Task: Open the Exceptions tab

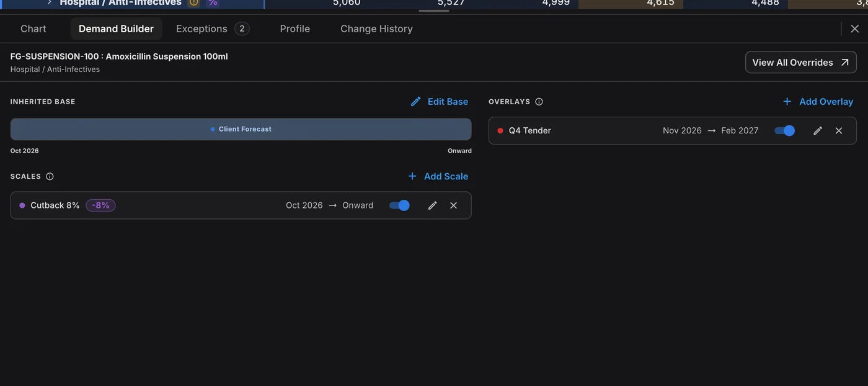Action: (x=213, y=29)
